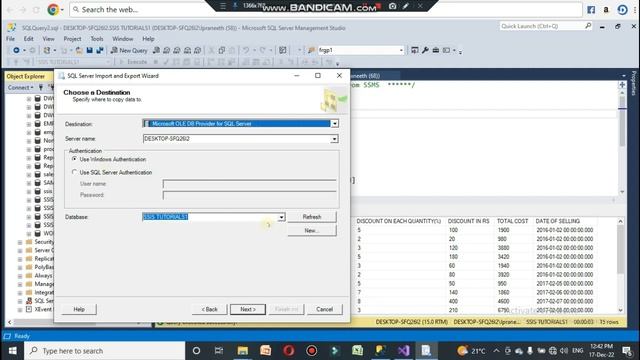Click the wrench Properties icon in toolbar
Viewport: 640px width, 360px height.
pyautogui.click(x=425, y=50)
